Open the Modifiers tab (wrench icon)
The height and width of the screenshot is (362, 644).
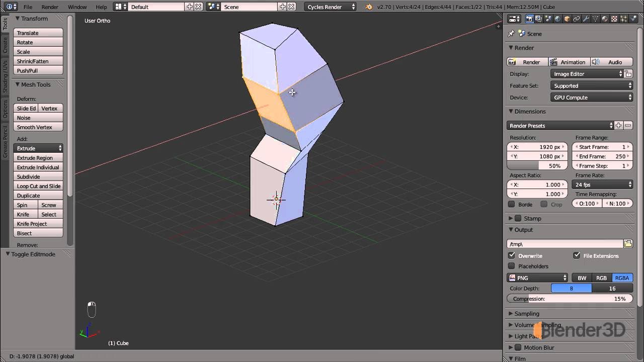coord(586,19)
